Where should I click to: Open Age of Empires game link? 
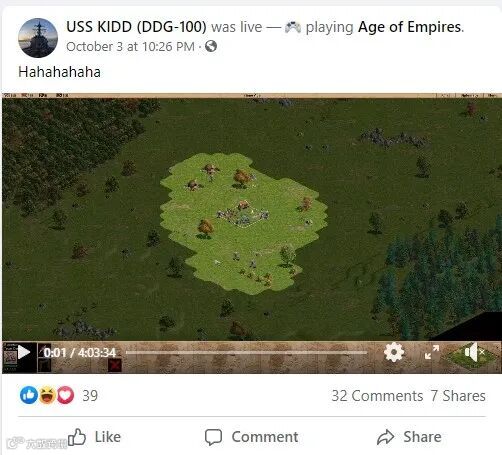pyautogui.click(x=410, y=27)
